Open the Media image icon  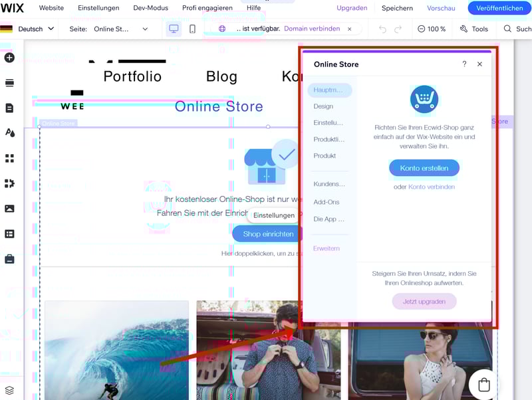[9, 209]
